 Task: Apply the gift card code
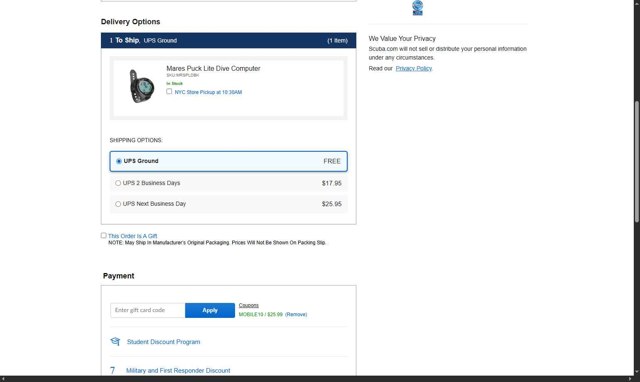click(x=210, y=310)
